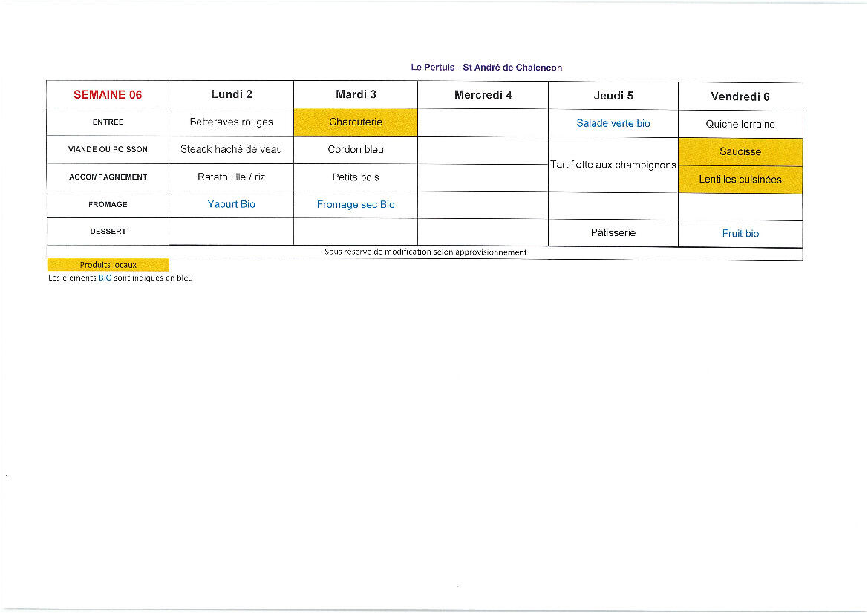Select the Lundi 2 column header
The image size is (868, 613).
pyautogui.click(x=232, y=94)
